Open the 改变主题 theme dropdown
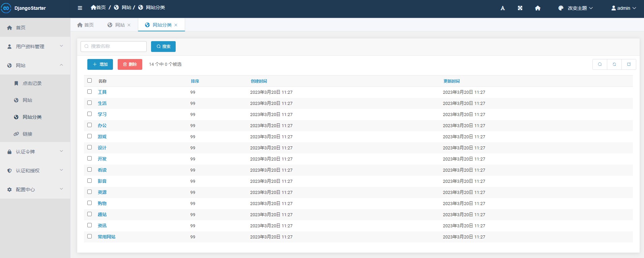This screenshot has width=644, height=258. point(576,8)
